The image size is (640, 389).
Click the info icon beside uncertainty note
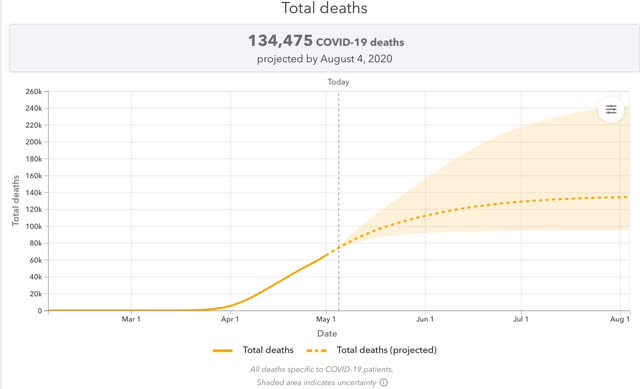point(383,382)
